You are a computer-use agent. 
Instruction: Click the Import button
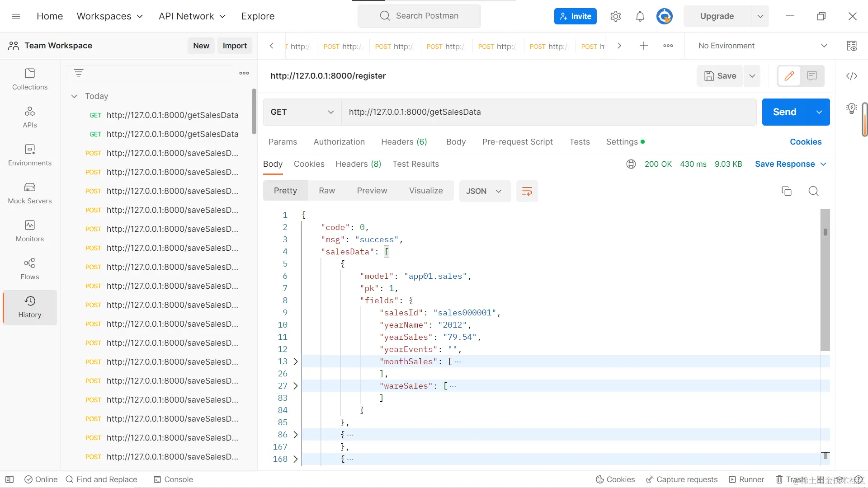coord(235,46)
